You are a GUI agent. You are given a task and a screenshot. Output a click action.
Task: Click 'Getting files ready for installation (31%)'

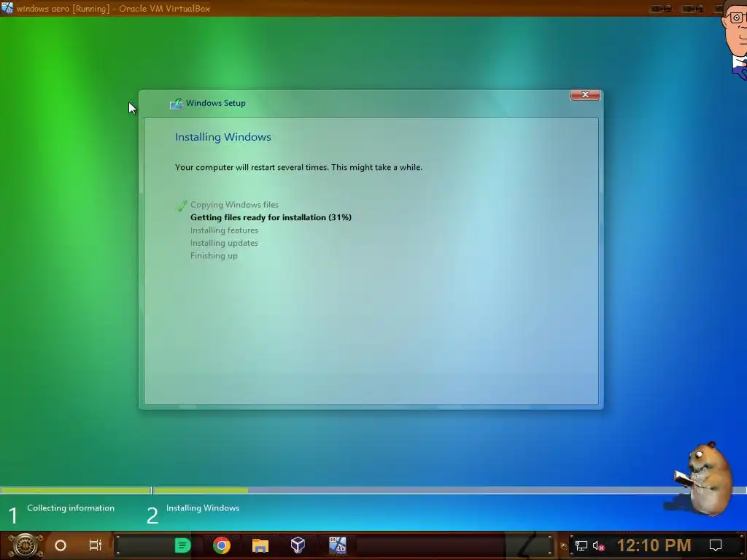click(271, 217)
